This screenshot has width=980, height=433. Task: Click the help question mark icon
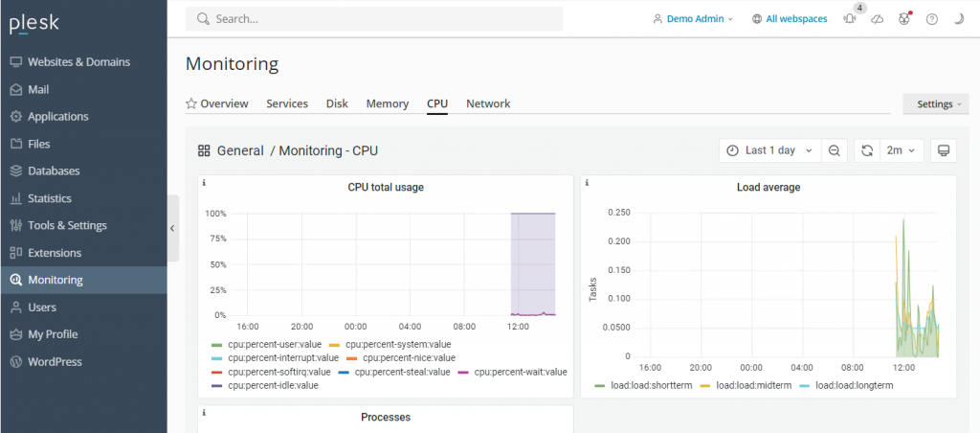(x=931, y=19)
